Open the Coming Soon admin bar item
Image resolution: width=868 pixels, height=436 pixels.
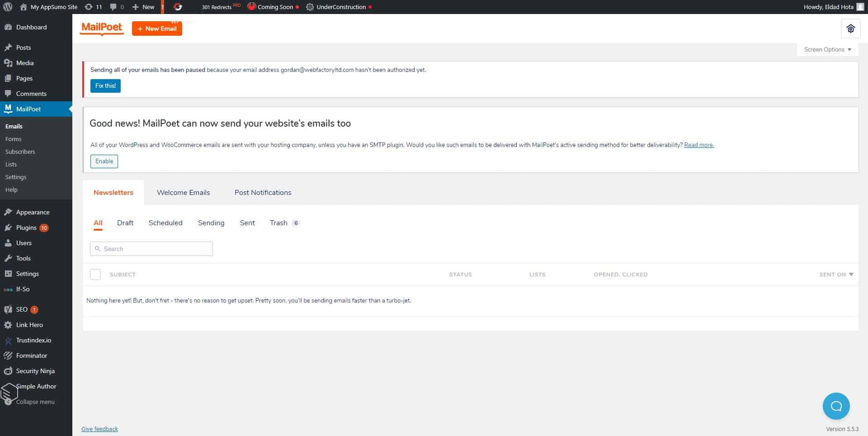pos(273,7)
